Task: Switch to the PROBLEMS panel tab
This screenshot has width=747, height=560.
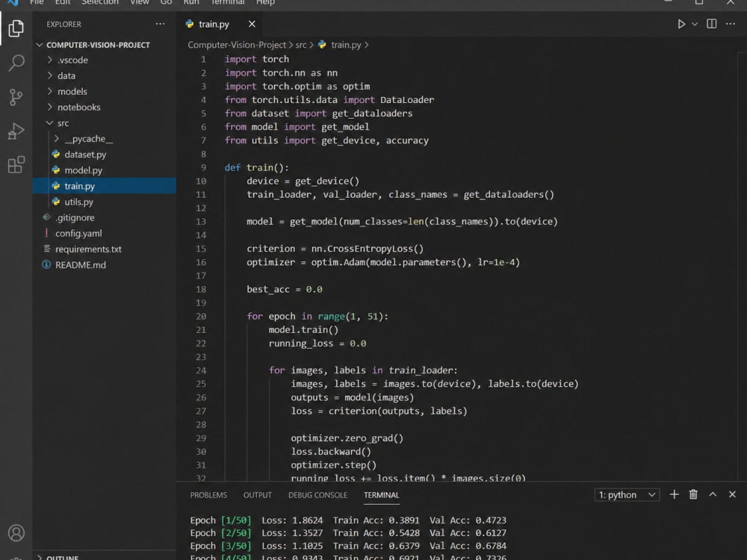Action: [208, 495]
